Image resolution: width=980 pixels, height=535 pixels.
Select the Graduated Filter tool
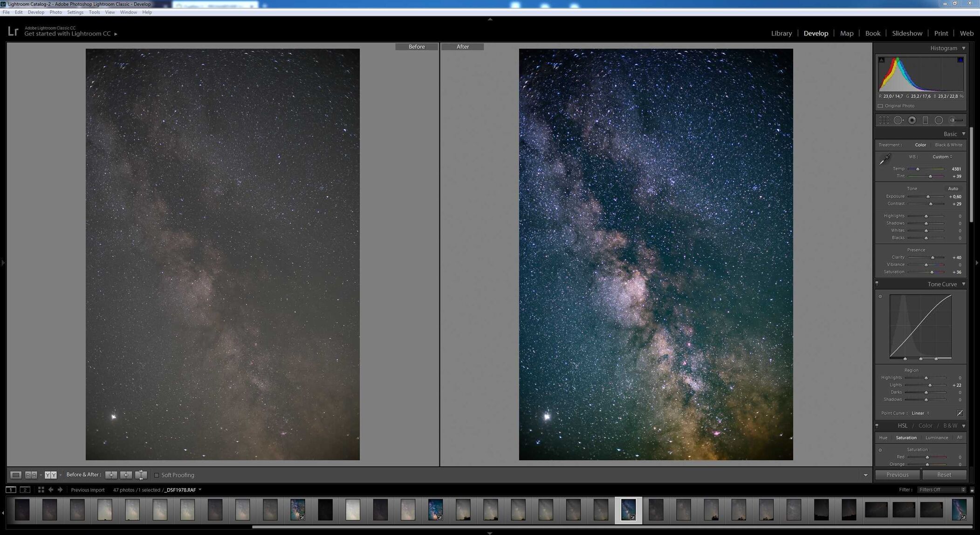[x=925, y=120]
